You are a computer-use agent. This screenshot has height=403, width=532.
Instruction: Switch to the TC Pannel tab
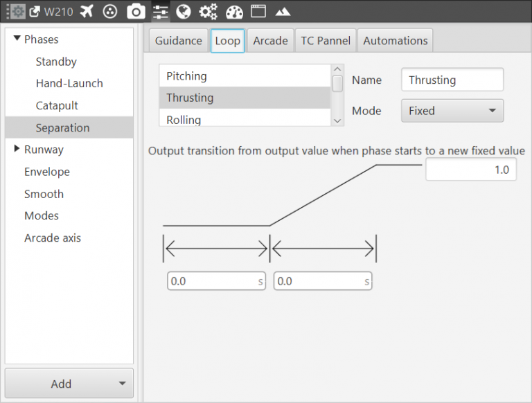click(326, 41)
